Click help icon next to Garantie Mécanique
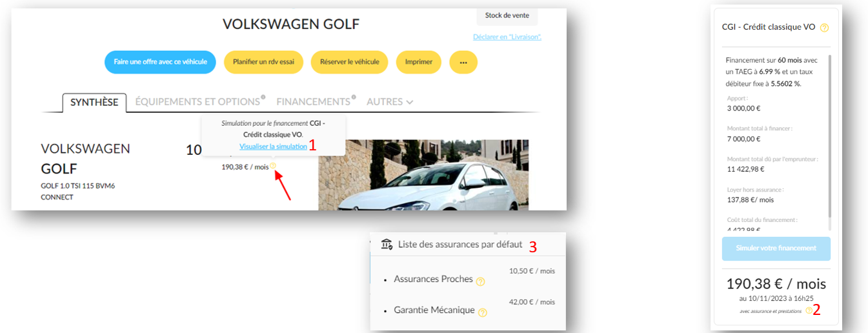 point(482,312)
